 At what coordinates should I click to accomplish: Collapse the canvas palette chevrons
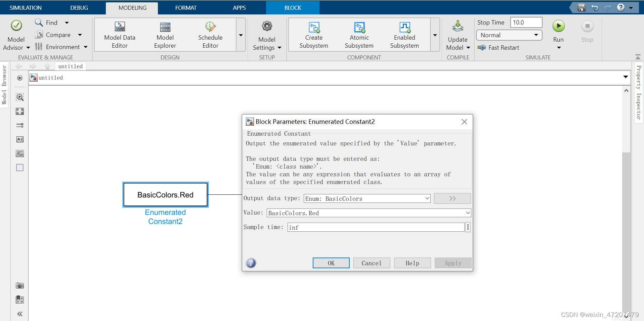[x=20, y=314]
